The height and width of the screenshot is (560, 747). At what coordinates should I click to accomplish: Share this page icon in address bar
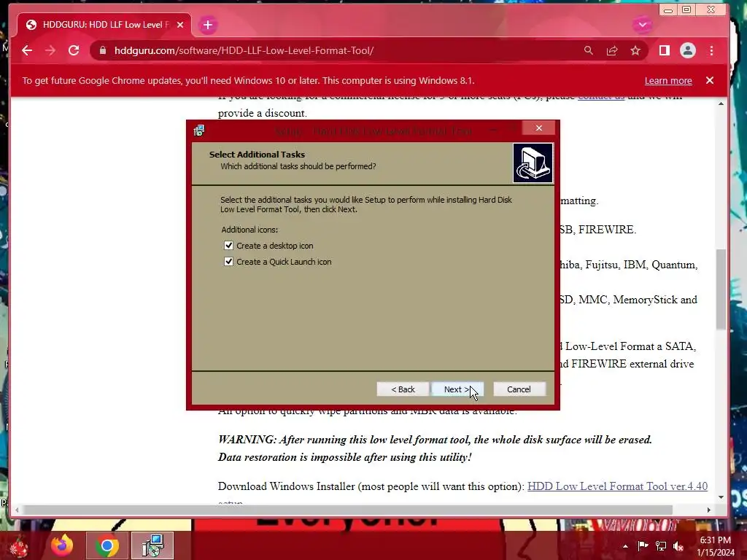pyautogui.click(x=612, y=50)
